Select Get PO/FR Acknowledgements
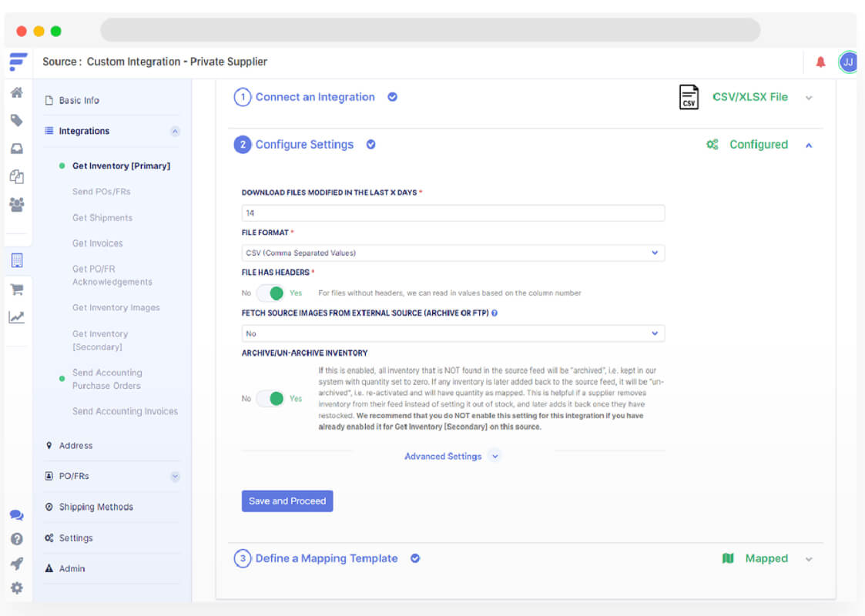The image size is (865, 616). coord(112,275)
